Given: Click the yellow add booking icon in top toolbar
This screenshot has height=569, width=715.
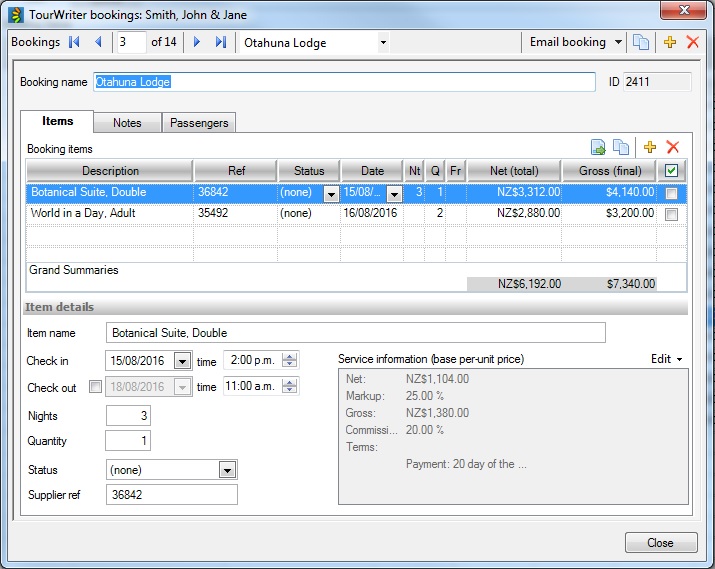Looking at the screenshot, I should [x=671, y=42].
